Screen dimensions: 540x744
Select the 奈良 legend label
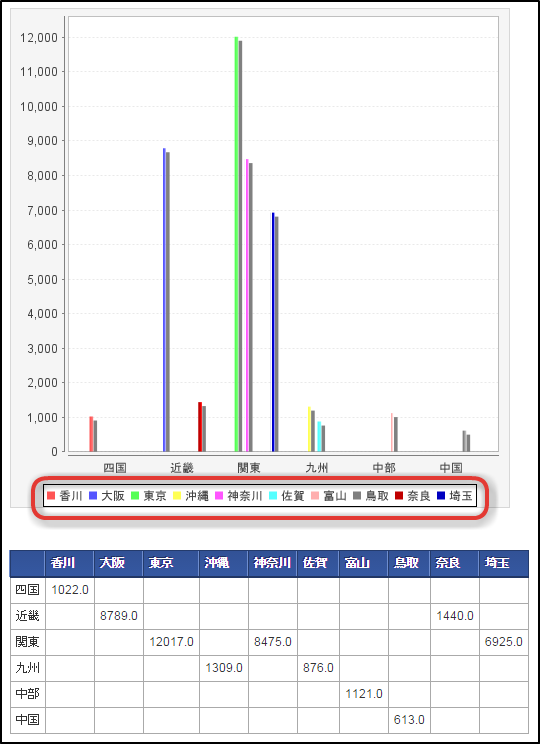coord(419,496)
